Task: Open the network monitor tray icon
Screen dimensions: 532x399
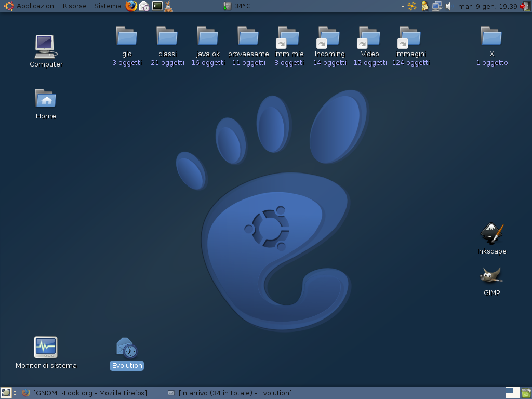Action: click(x=436, y=6)
